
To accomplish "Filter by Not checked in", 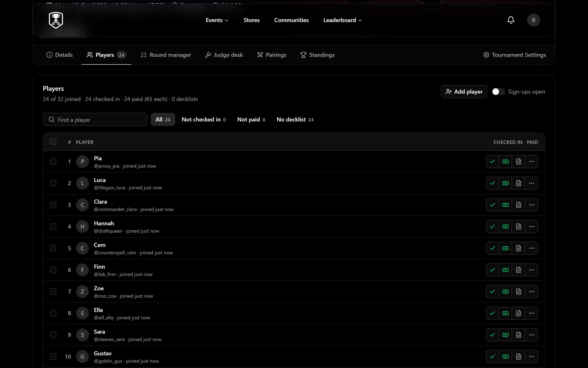I will click(x=204, y=120).
